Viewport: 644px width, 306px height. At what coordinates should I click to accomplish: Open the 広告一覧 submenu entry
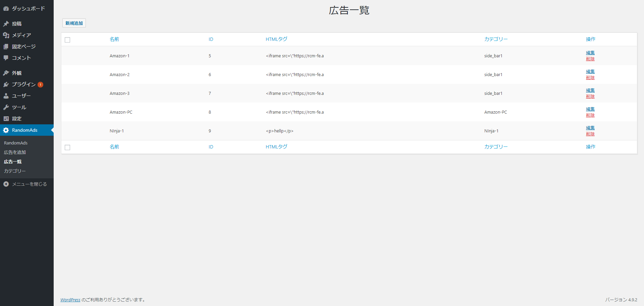point(13,162)
